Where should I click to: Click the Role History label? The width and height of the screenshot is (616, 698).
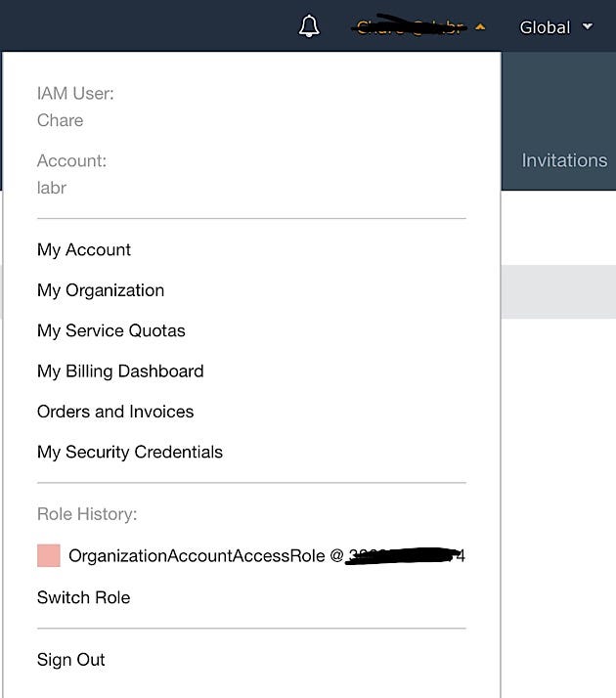[87, 514]
